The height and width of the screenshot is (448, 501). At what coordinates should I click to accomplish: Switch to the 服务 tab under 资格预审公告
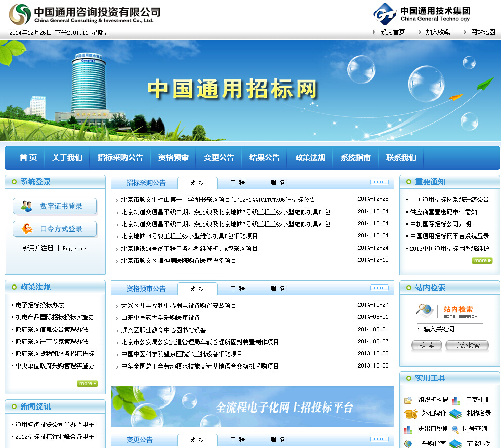277,288
